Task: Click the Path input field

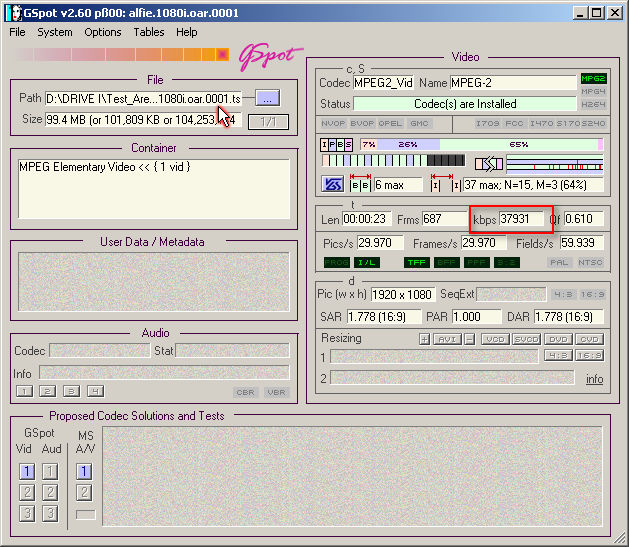Action: point(143,99)
